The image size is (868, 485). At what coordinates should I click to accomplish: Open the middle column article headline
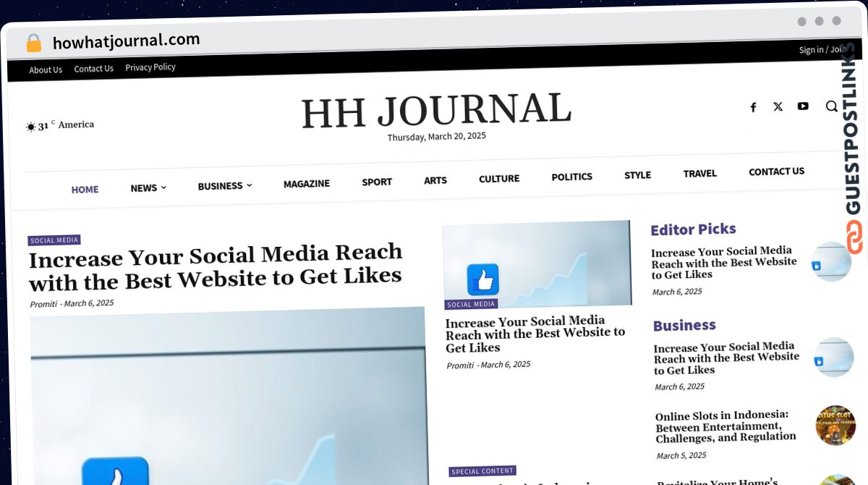(535, 334)
